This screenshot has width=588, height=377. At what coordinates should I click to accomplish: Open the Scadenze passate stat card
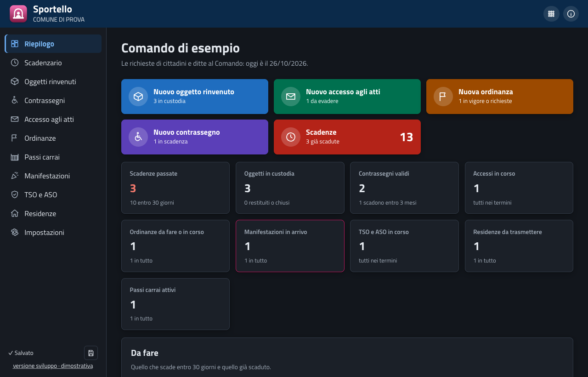coord(175,188)
